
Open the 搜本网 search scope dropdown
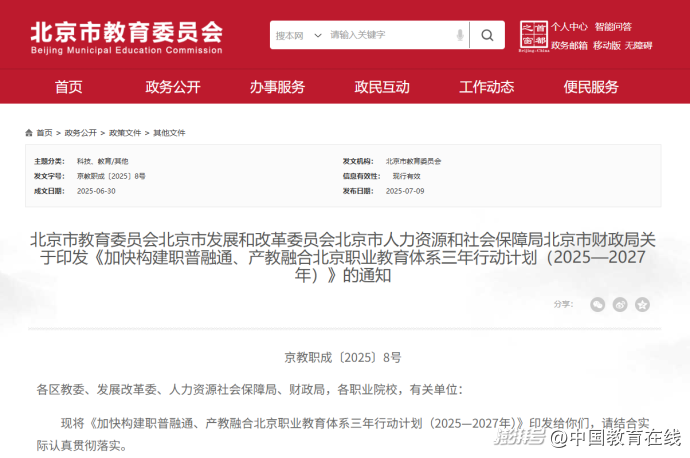pyautogui.click(x=298, y=35)
